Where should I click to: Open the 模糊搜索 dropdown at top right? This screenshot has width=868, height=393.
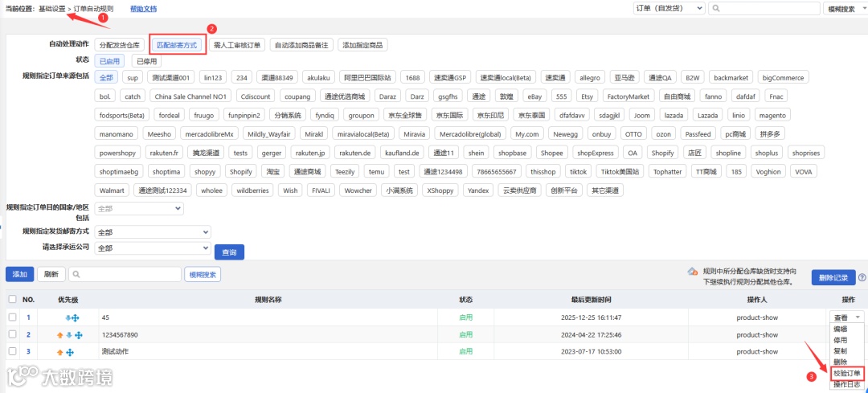pos(845,8)
